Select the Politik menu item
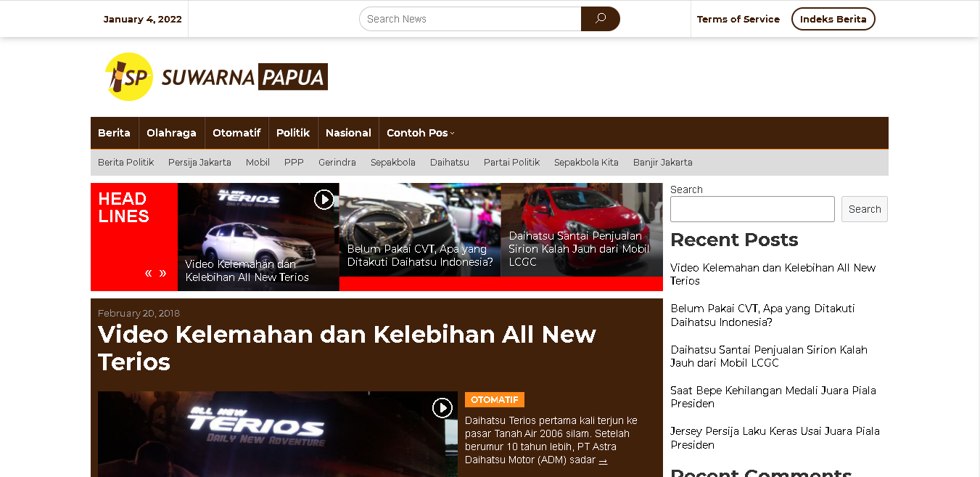The image size is (980, 477). coord(293,133)
